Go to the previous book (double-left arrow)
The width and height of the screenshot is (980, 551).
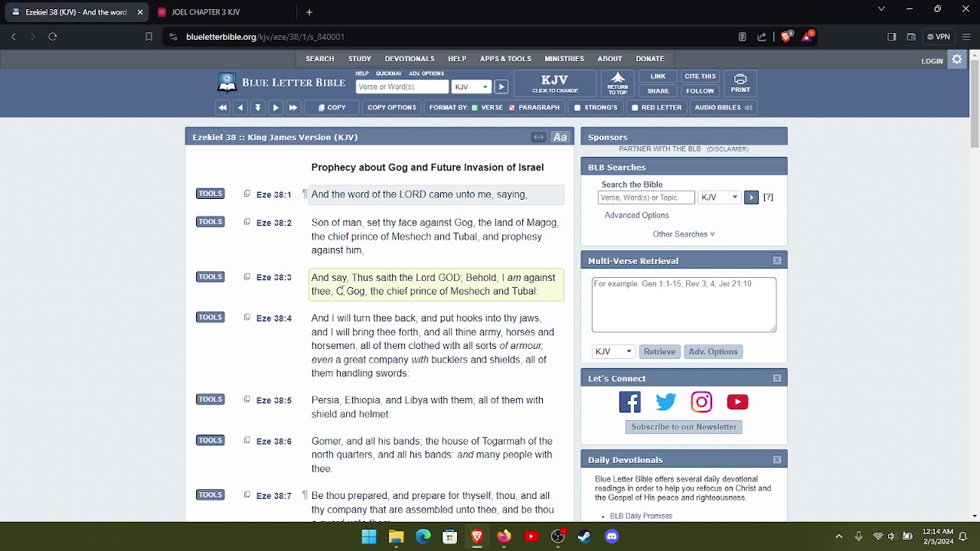(223, 108)
